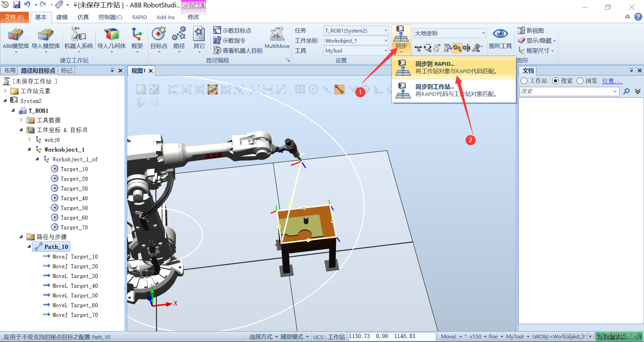Choose 同步到工作站 menu entry
The height and width of the screenshot is (342, 644).
point(454,91)
